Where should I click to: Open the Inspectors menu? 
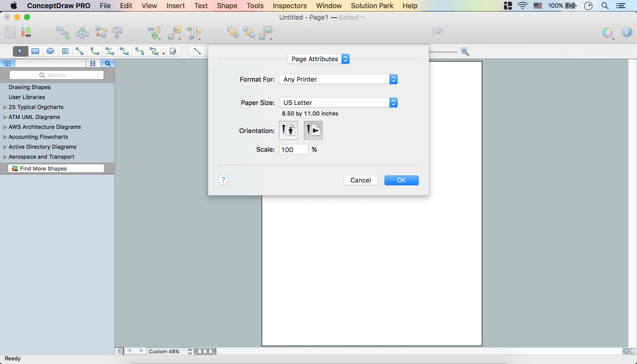289,6
